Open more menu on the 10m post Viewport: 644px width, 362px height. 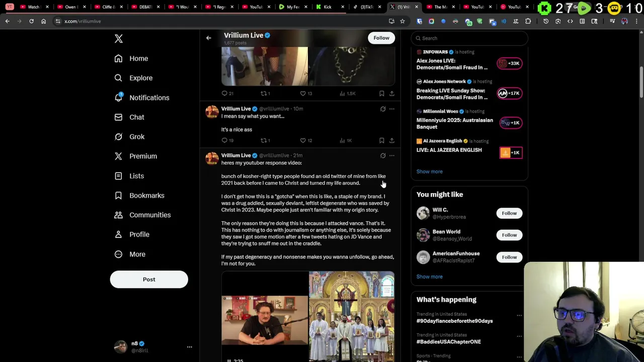[x=392, y=109]
